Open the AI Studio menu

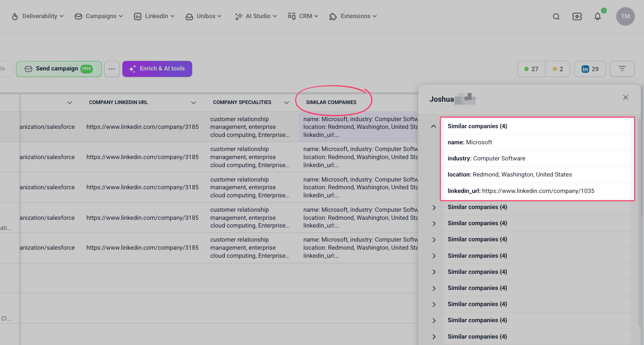pyautogui.click(x=256, y=16)
